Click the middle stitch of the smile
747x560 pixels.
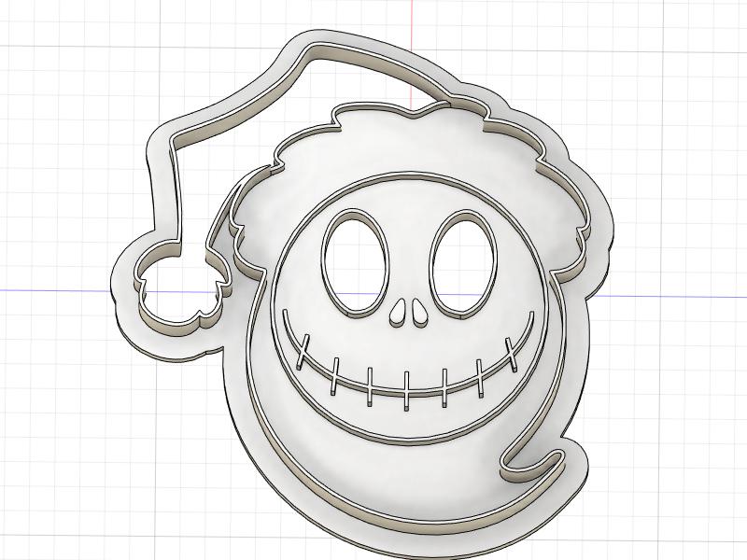406,390
